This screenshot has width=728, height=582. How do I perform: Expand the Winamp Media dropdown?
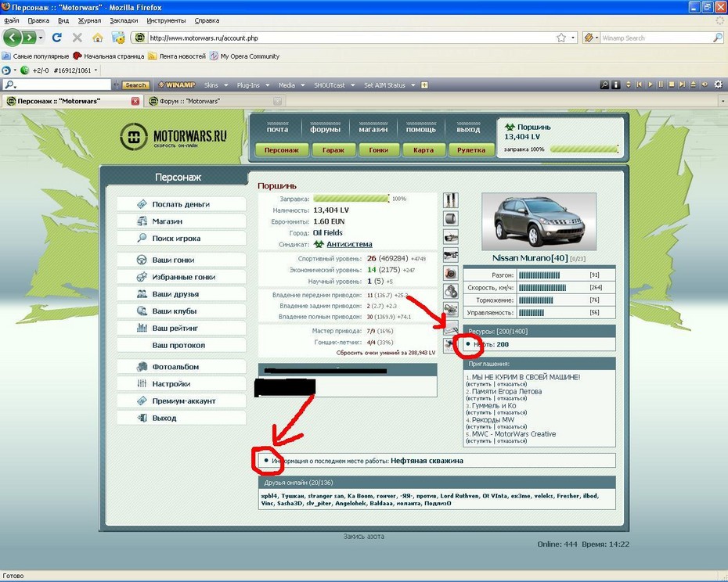tap(290, 84)
